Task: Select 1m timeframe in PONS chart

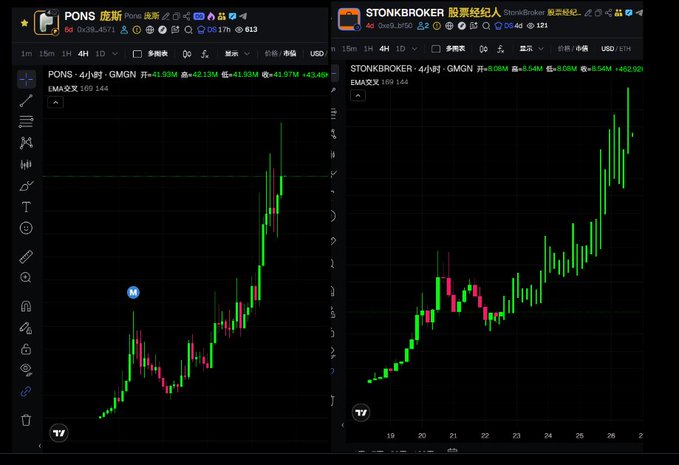Action: (26, 54)
